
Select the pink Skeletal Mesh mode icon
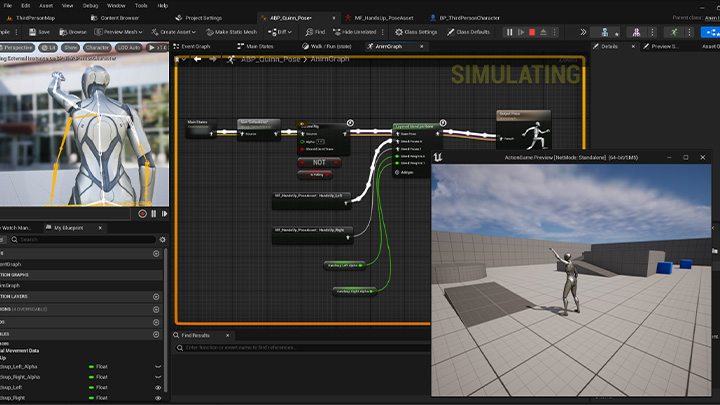pos(636,32)
